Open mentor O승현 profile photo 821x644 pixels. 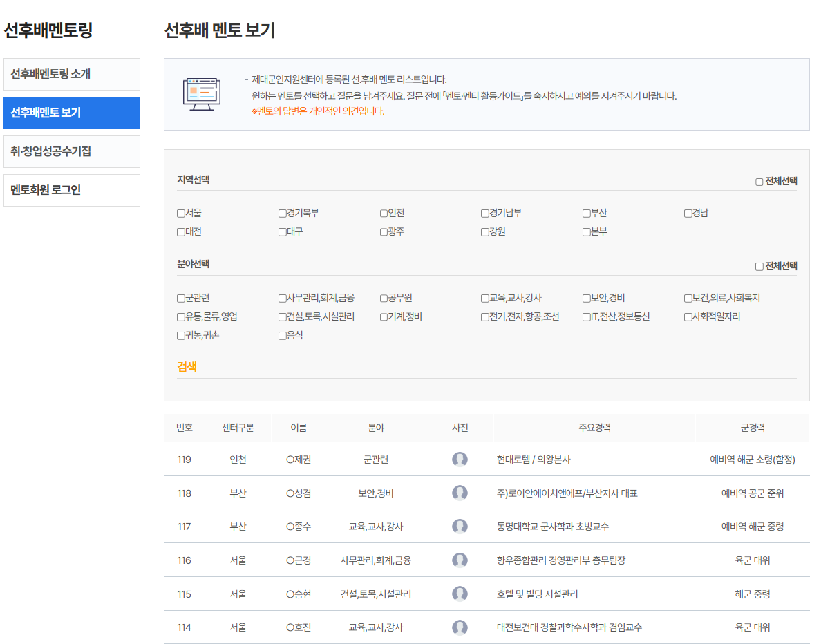[460, 594]
